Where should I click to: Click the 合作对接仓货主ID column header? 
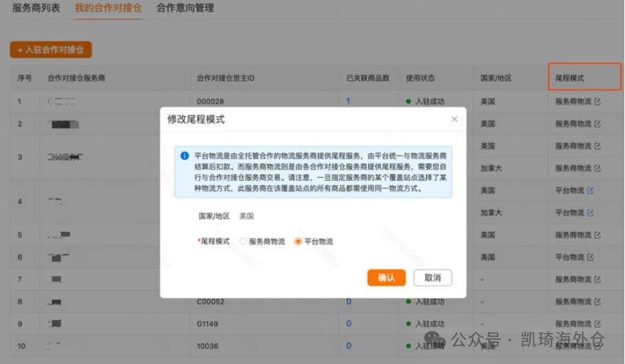pos(226,78)
